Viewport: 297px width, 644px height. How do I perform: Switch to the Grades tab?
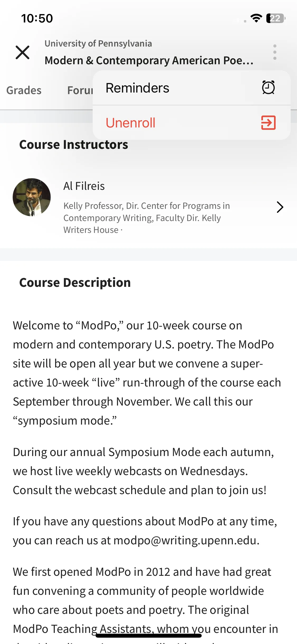click(24, 90)
